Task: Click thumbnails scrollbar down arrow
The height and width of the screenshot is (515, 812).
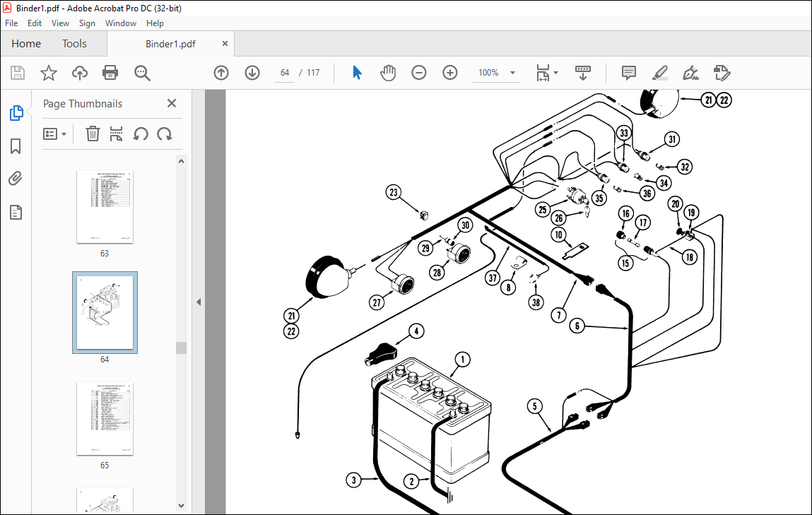Action: click(x=181, y=506)
